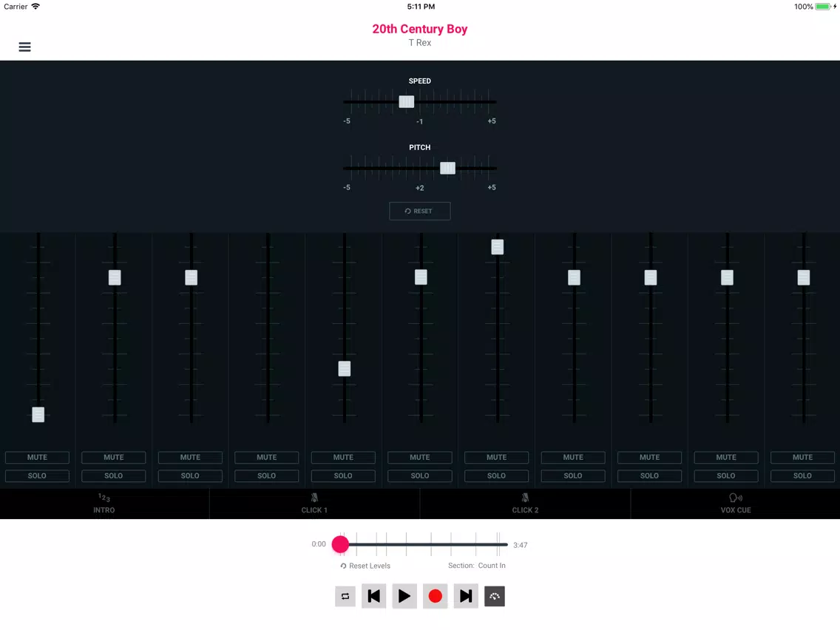Skip back to the previous section
This screenshot has width=840, height=630.
pyautogui.click(x=374, y=596)
